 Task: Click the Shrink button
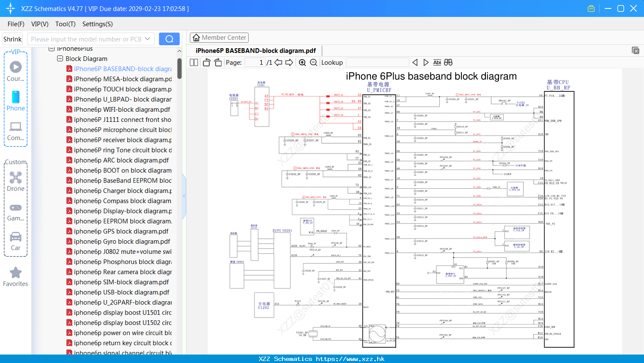pos(13,39)
